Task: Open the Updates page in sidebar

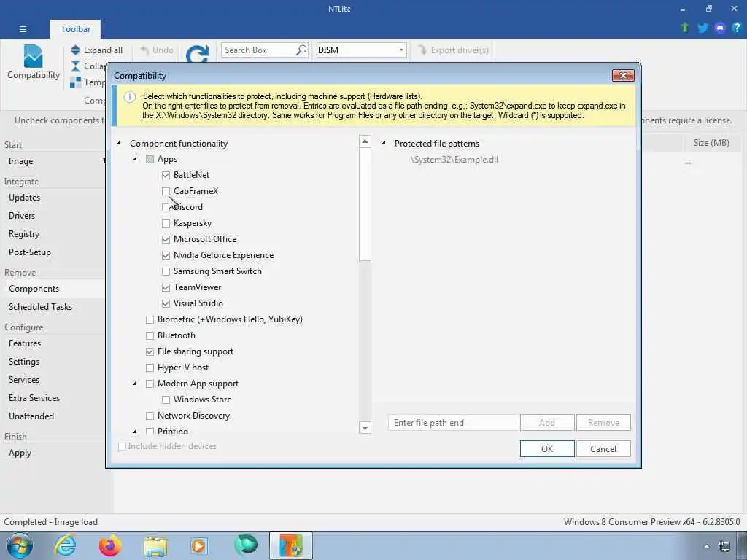Action: [24, 197]
